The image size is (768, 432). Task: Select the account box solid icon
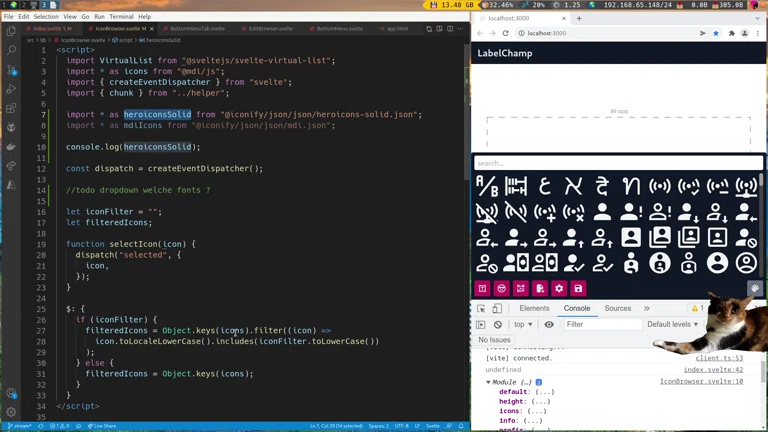pyautogui.click(x=631, y=238)
